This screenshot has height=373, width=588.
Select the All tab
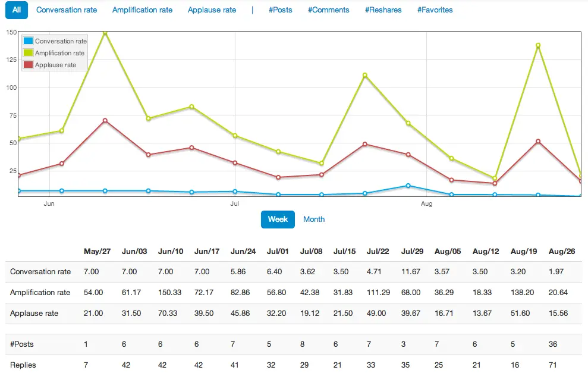point(16,10)
